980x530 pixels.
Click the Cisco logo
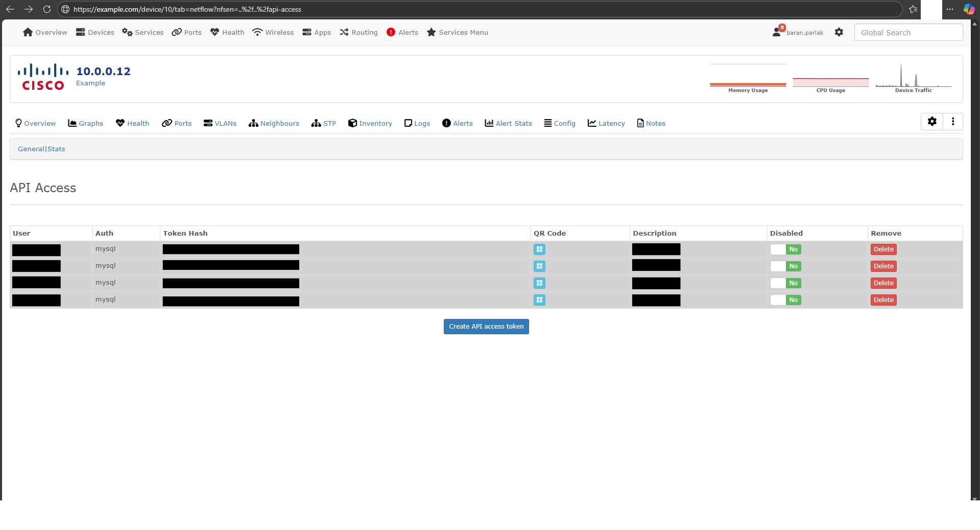click(43, 77)
